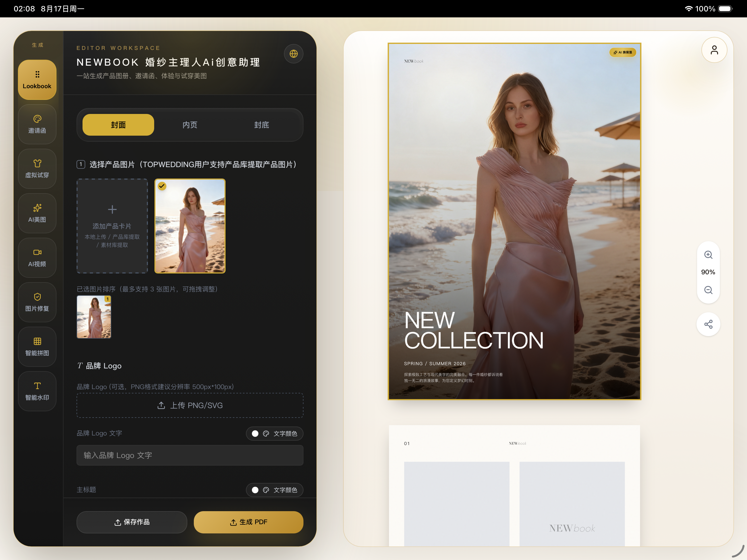
Task: Switch to the 封底 back cover tab
Action: pyautogui.click(x=261, y=125)
